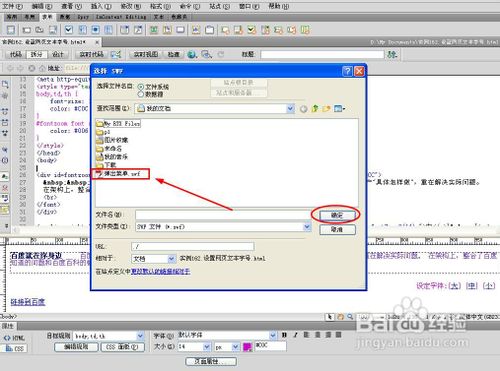Toggle 实时视图
Image resolution: width=500 pixels, height=371 pixels.
(x=146, y=54)
